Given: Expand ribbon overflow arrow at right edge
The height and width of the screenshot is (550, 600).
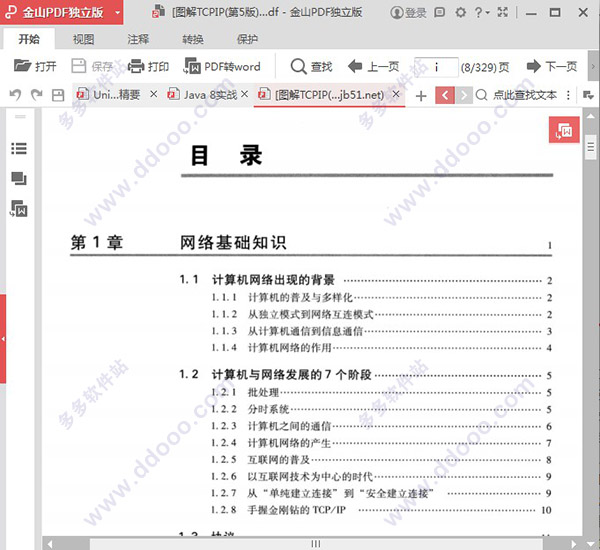Looking at the screenshot, I should [x=593, y=66].
